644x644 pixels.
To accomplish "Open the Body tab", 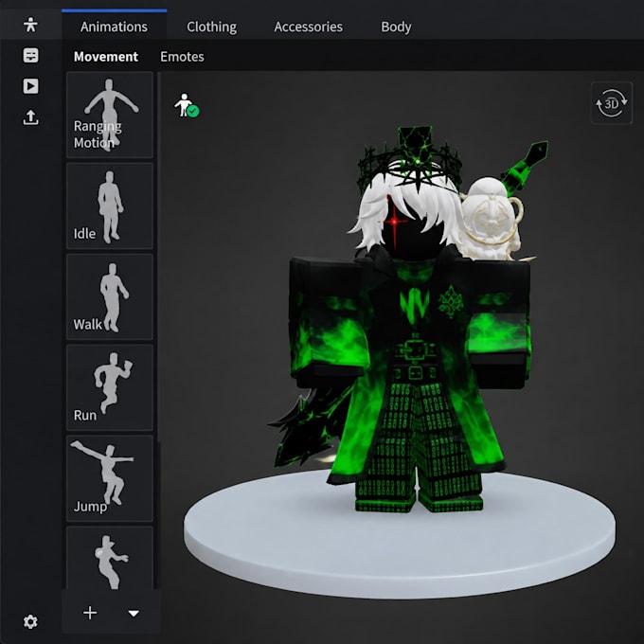I will coord(396,27).
